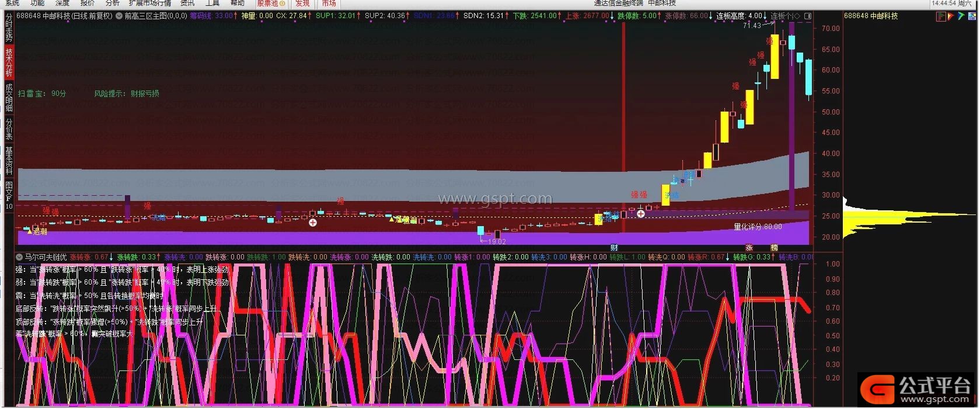
Task: Click the 股票池 button
Action: click(x=271, y=3)
